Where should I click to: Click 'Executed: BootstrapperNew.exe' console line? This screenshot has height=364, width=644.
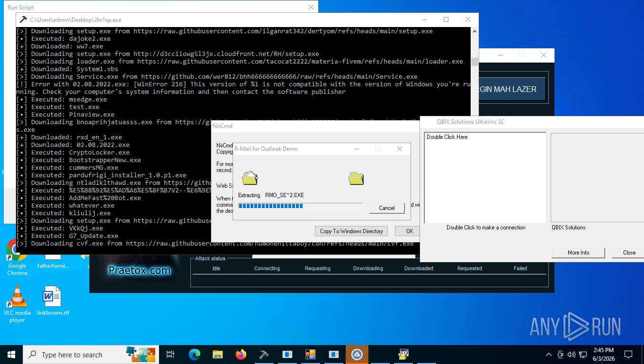click(x=79, y=160)
